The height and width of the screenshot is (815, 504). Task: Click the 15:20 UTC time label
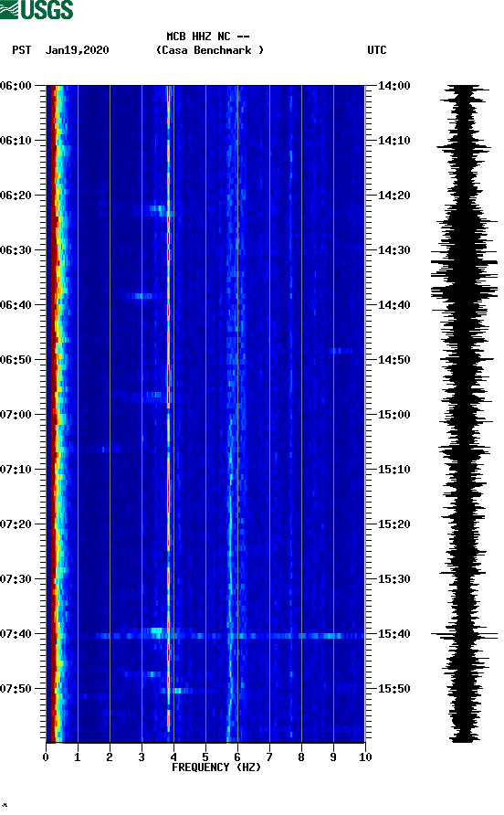pyautogui.click(x=394, y=524)
